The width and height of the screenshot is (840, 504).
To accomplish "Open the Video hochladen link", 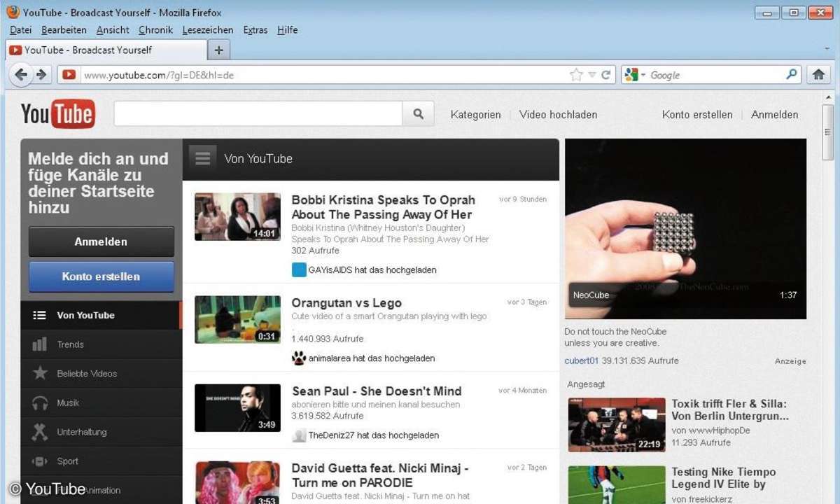I will [558, 115].
